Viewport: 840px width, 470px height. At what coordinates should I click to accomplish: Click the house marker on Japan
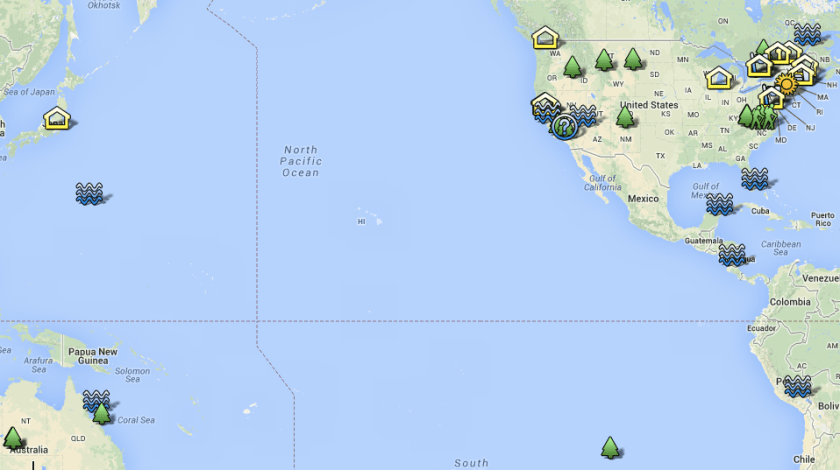point(57,118)
